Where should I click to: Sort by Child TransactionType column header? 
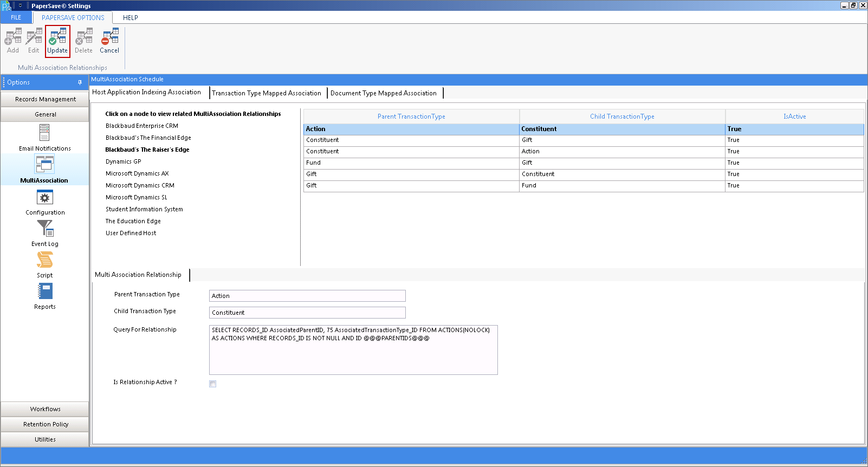622,116
